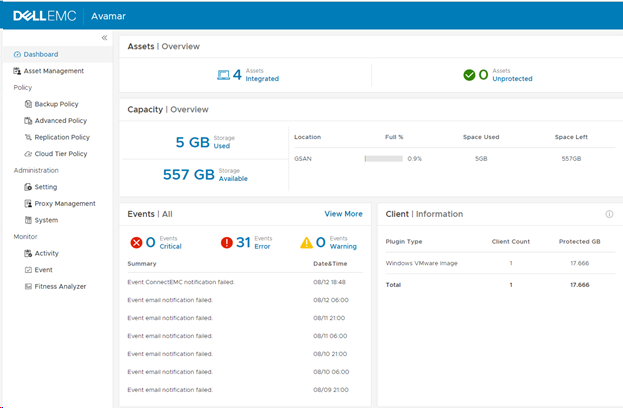Click the Activity monitor icon
The width and height of the screenshot is (623, 408).
(27, 253)
